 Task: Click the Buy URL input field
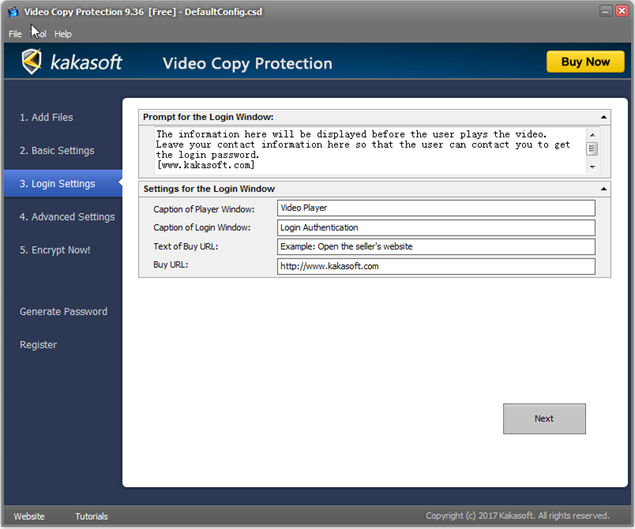pos(436,267)
